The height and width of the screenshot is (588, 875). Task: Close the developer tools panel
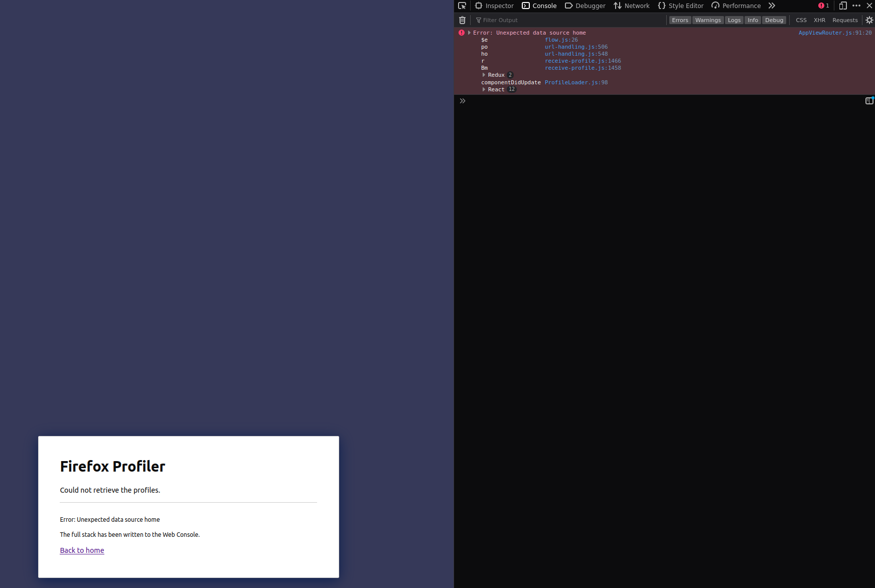869,6
